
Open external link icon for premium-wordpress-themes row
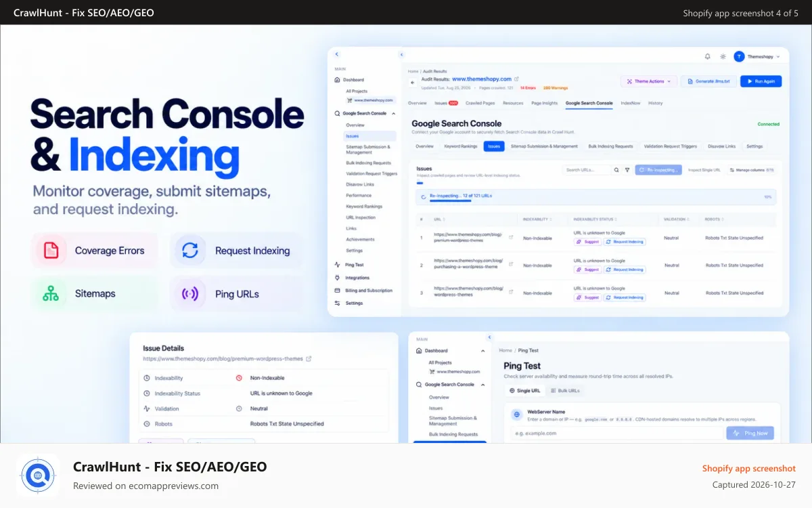(511, 237)
